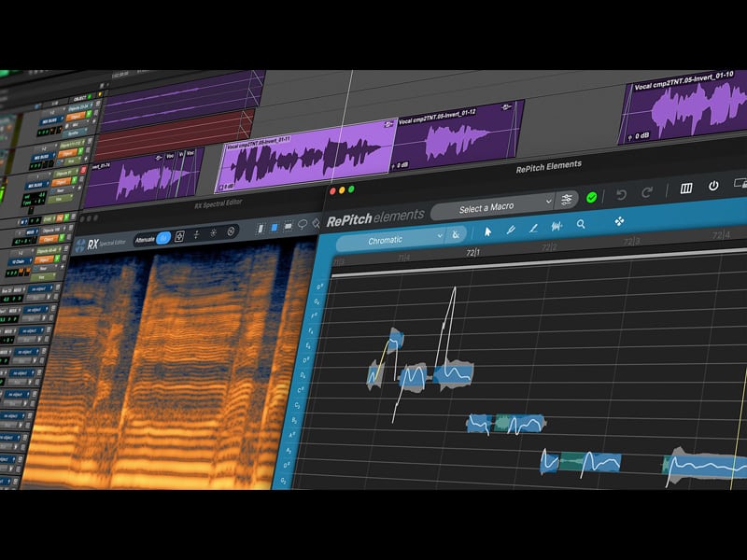The height and width of the screenshot is (560, 747).
Task: Select the zoom magnifier tool in RePitch
Action: [x=580, y=225]
